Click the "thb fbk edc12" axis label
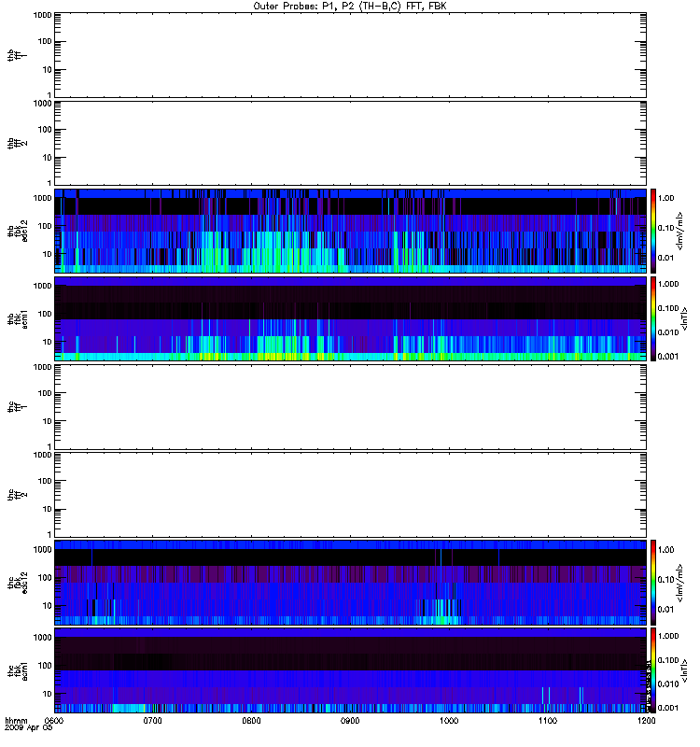The width and height of the screenshot is (700, 747). (17, 231)
